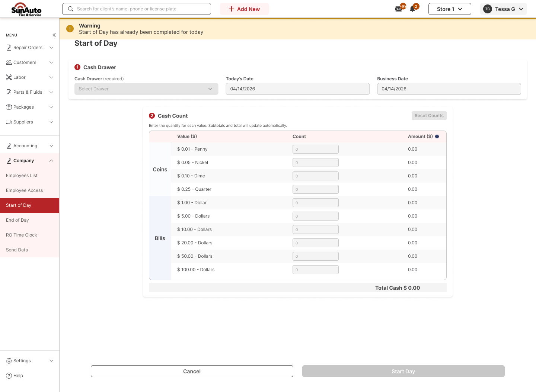Click the Help question mark icon
This screenshot has width=536, height=392.
click(x=9, y=376)
